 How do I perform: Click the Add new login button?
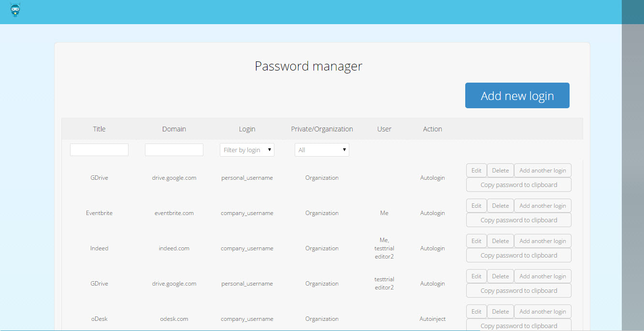tap(517, 96)
